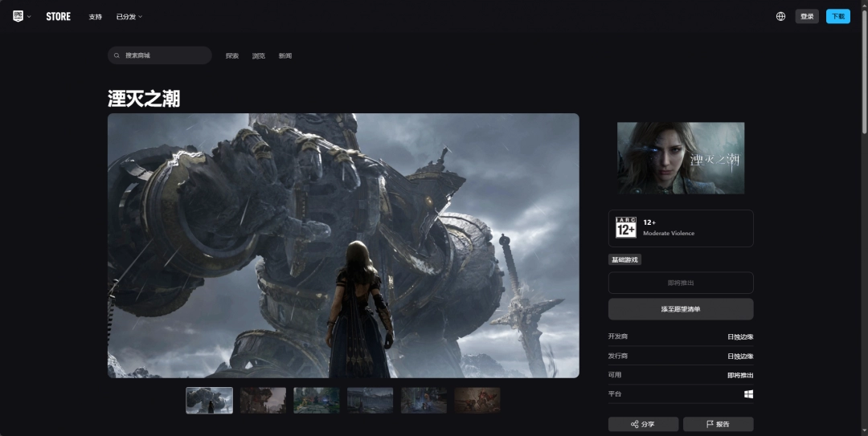Click the Epic Games logo icon
This screenshot has width=868, height=436.
click(x=18, y=16)
